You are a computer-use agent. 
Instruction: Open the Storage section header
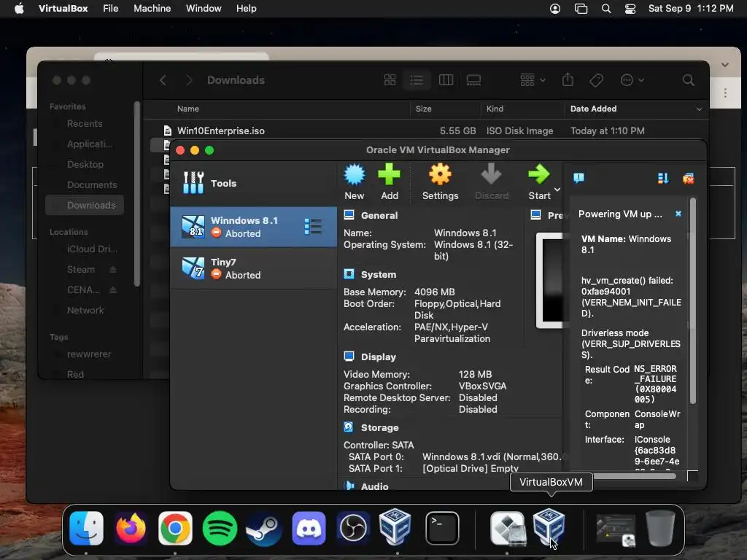coord(379,427)
